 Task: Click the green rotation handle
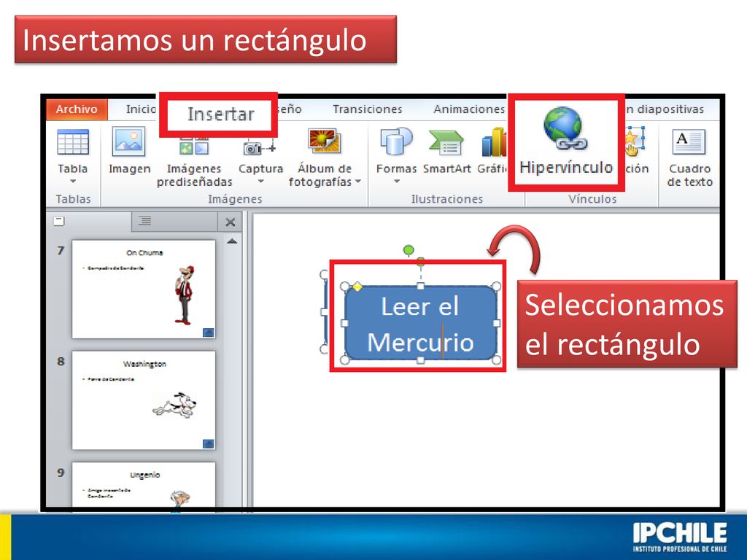(409, 250)
